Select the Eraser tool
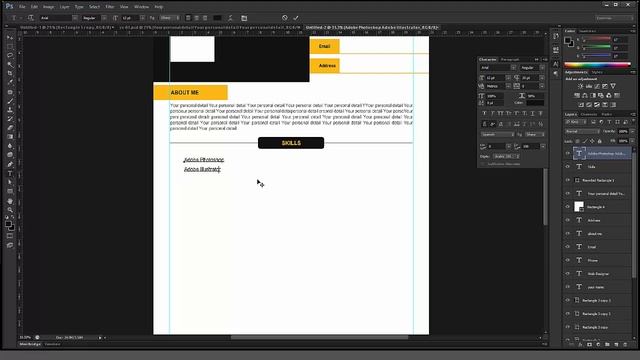The height and width of the screenshot is (360, 640). [10, 128]
